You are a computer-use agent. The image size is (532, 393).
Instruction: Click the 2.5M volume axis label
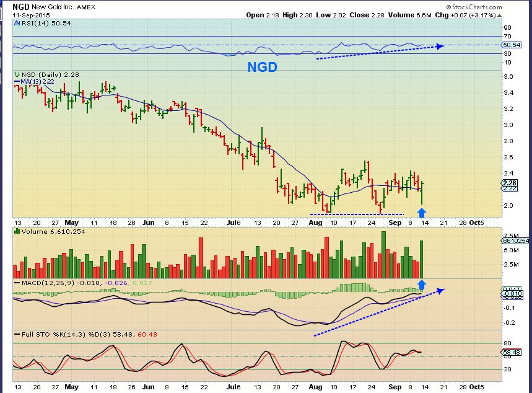[512, 265]
